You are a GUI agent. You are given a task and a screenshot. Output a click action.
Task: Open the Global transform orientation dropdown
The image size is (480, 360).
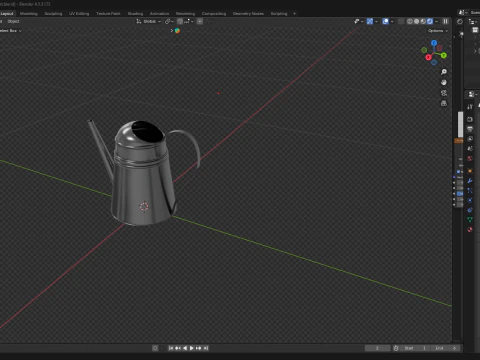pyautogui.click(x=149, y=21)
